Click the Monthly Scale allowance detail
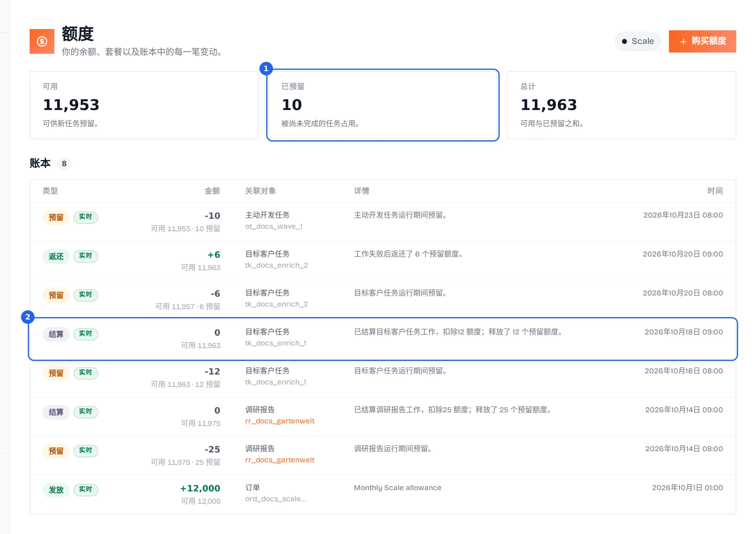The height and width of the screenshot is (534, 756). click(x=398, y=488)
